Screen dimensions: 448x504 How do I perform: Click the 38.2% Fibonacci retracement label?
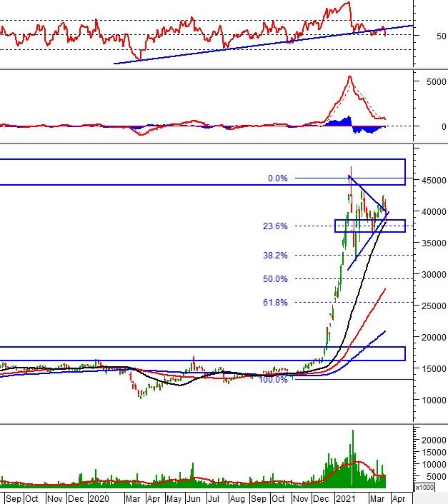tap(275, 256)
